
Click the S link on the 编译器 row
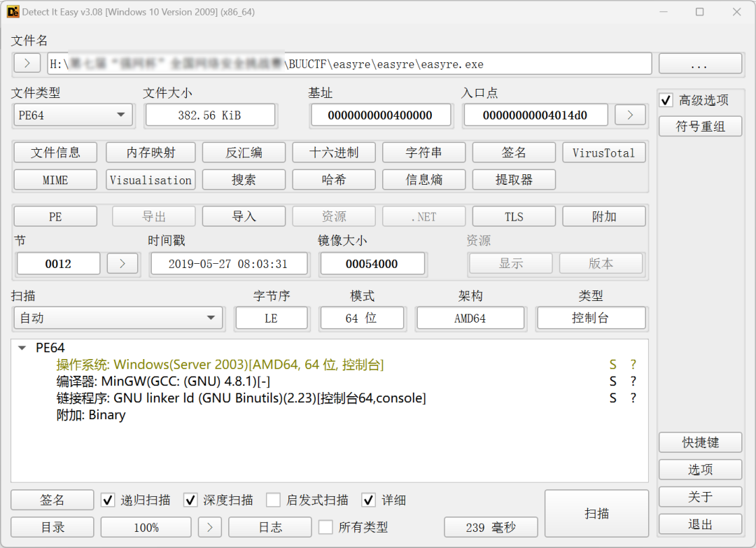[612, 381]
